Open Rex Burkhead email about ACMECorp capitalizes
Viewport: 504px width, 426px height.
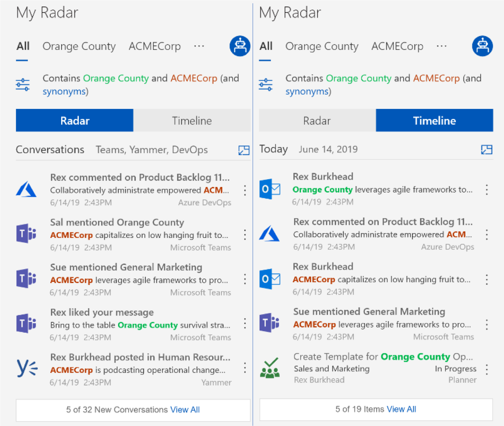pyautogui.click(x=323, y=266)
